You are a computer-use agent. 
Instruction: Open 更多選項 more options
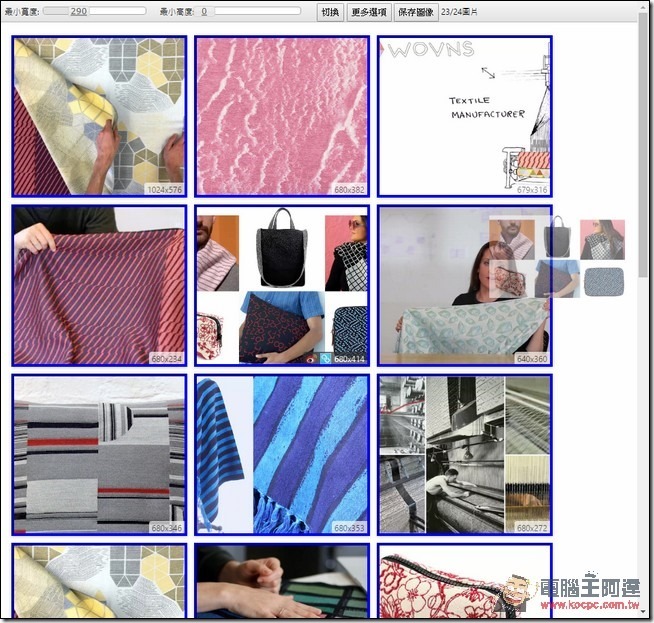(x=368, y=12)
